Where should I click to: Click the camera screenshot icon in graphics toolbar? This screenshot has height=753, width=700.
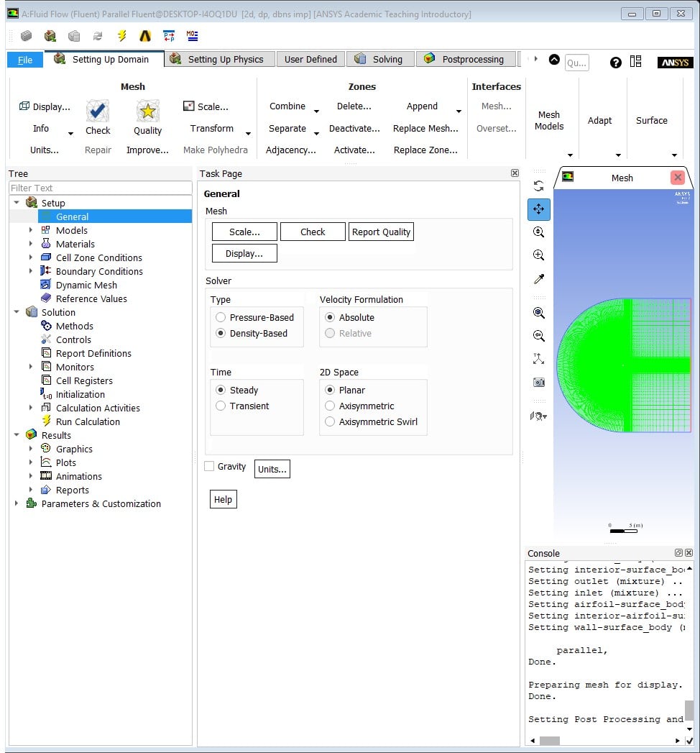click(539, 383)
